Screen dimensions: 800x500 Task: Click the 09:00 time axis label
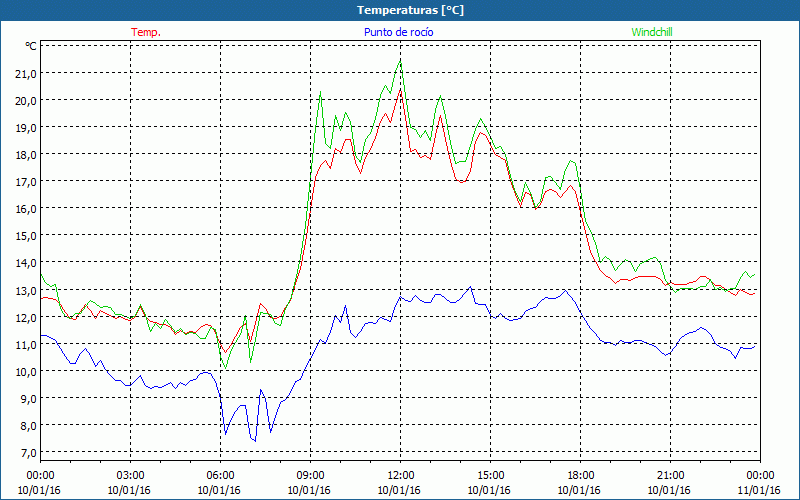(x=310, y=476)
